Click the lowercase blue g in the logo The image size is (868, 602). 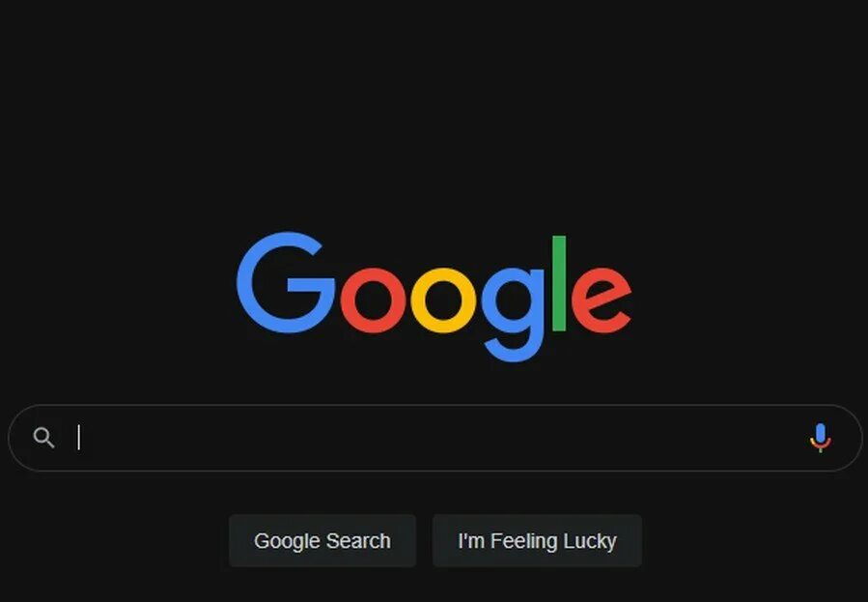coord(513,314)
